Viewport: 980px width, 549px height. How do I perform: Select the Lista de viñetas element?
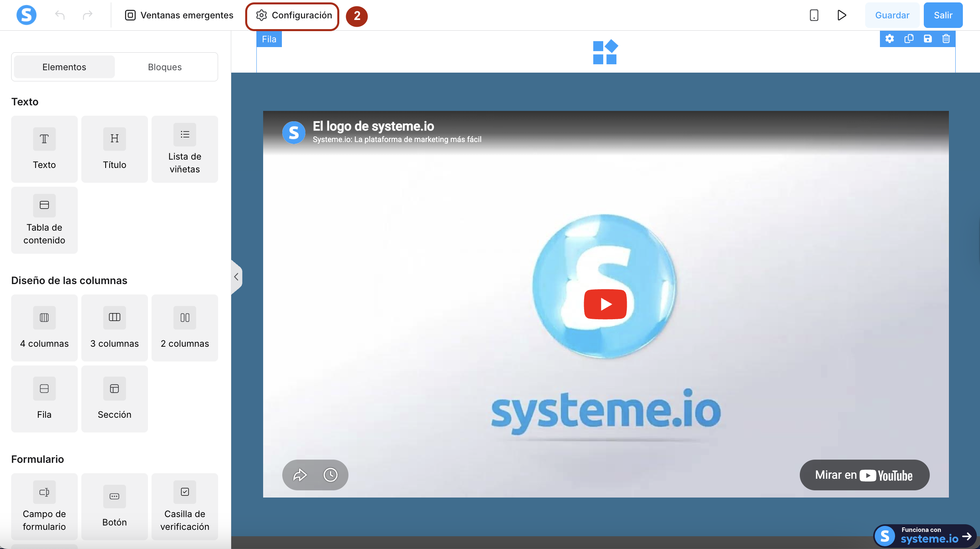coord(185,149)
